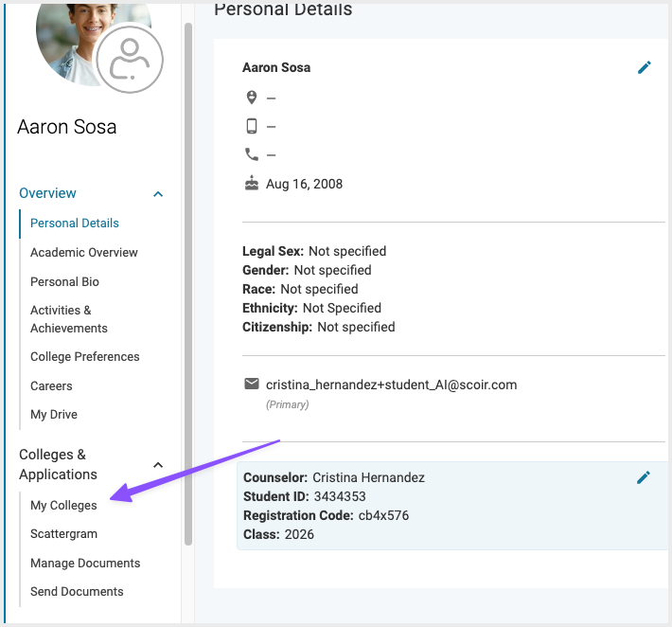The image size is (672, 627).
Task: Collapse the Overview section chevron
Action: coord(158,194)
